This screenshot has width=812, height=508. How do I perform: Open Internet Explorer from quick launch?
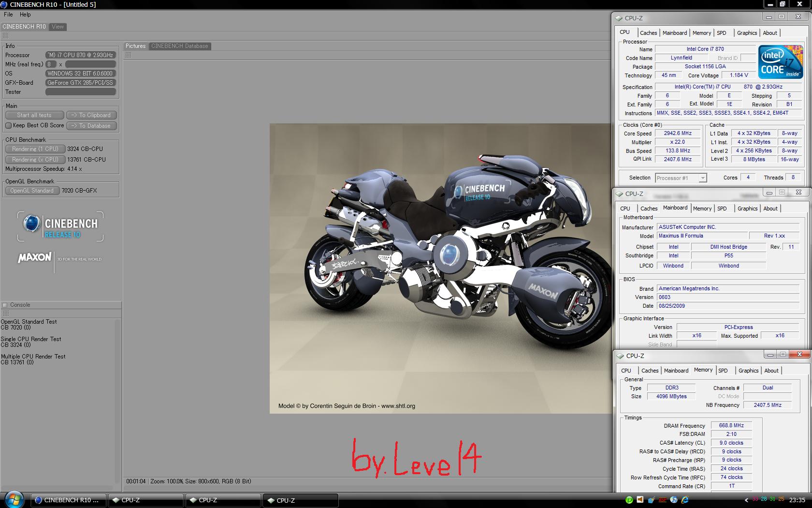click(685, 500)
